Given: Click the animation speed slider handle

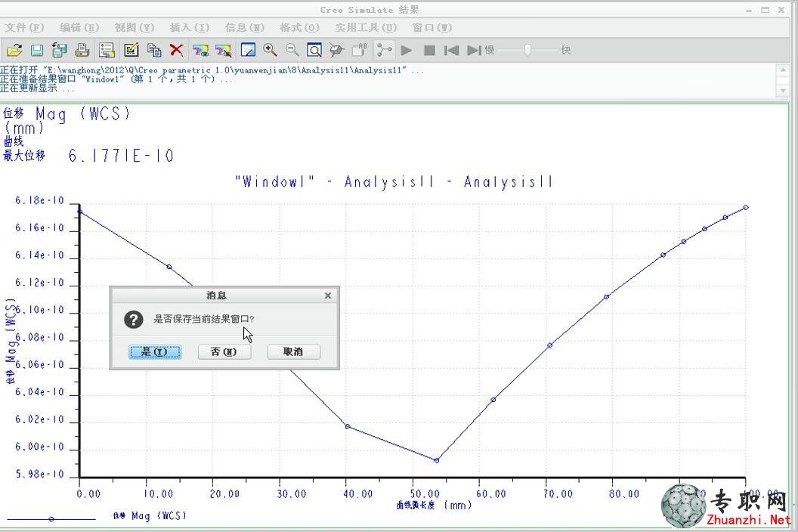Looking at the screenshot, I should coord(527,50).
